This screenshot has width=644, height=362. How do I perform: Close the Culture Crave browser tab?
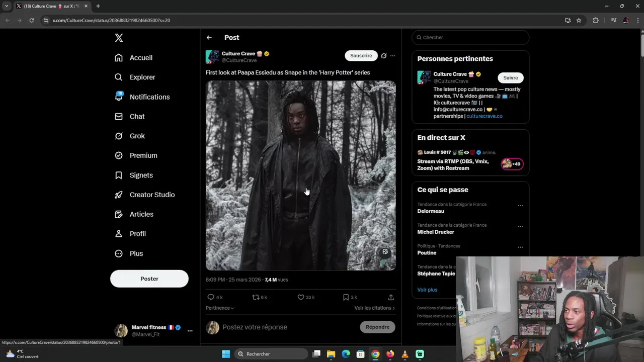pos(86,6)
